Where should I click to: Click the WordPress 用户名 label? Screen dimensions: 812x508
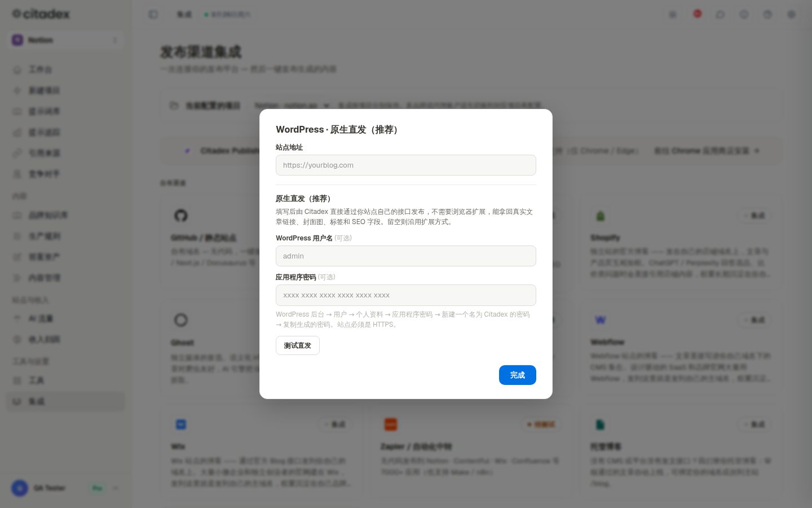[x=304, y=238]
